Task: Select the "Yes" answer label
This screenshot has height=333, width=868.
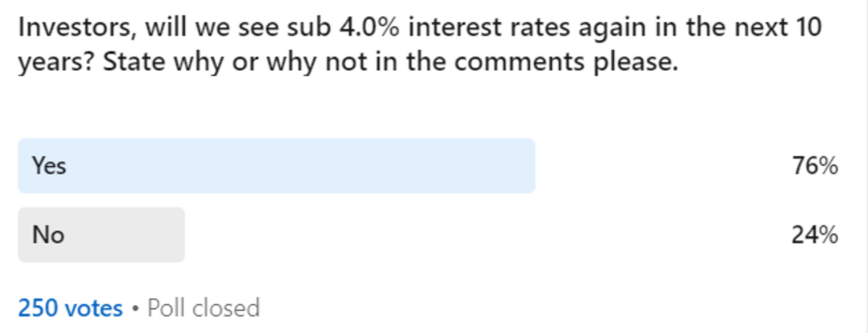Action: [49, 165]
